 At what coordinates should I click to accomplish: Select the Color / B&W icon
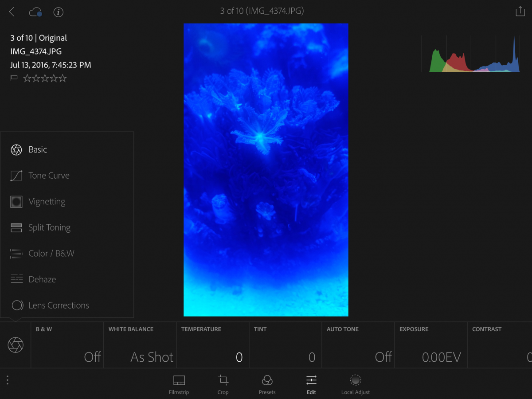(16, 254)
